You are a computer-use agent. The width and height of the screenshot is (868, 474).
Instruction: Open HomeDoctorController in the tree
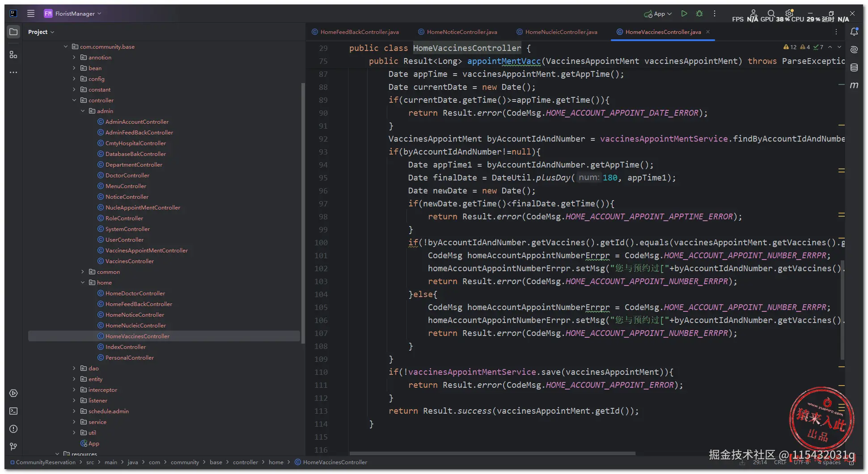pyautogui.click(x=135, y=293)
